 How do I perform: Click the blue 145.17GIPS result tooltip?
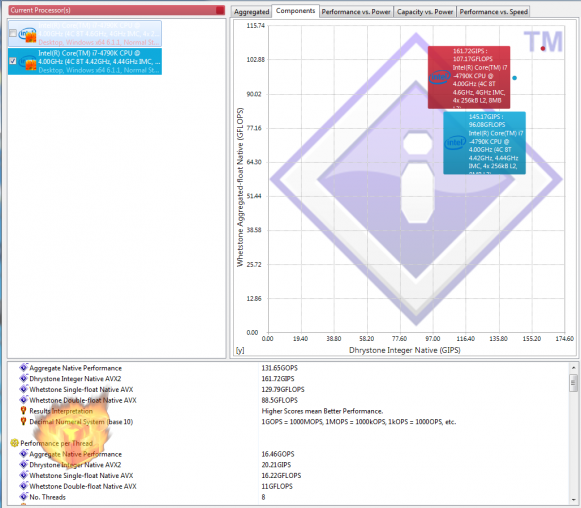tap(484, 143)
